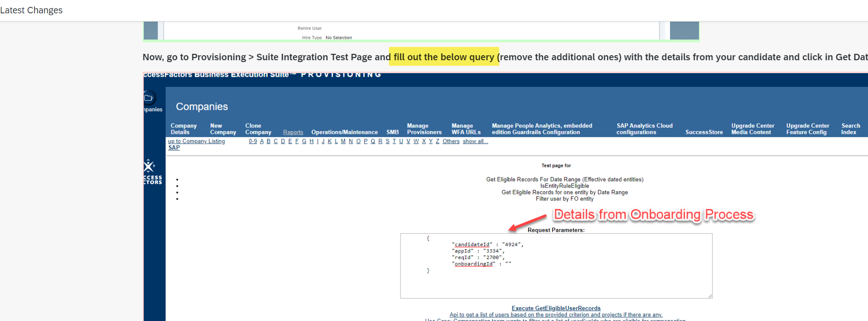
Task: Open the Company Details menu
Action: pos(184,129)
